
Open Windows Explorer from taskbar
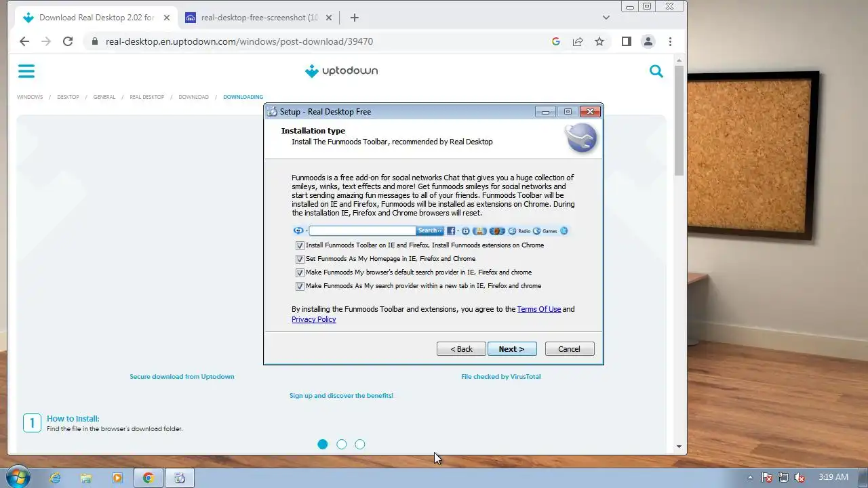tap(86, 478)
